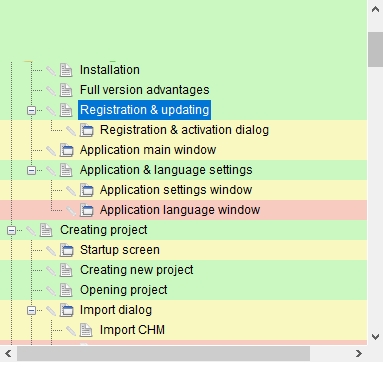The width and height of the screenshot is (383, 370).
Task: Click the pencil icon next to Application settings window
Action: pos(71,190)
